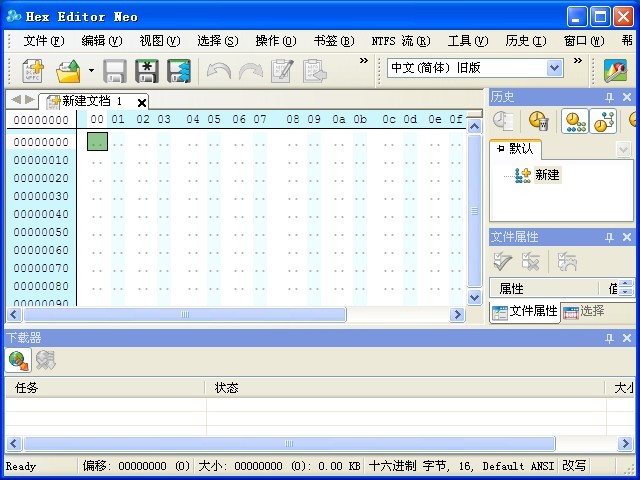The width and height of the screenshot is (640, 480).
Task: Click the downloader globe icon
Action: [x=18, y=360]
